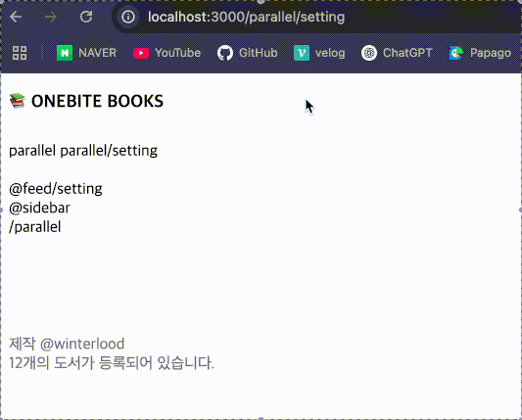
Task: Click the @feed/setting text
Action: point(56,189)
